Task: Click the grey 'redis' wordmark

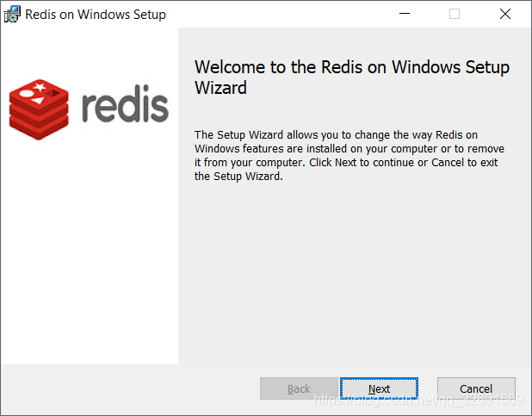Action: [125, 103]
